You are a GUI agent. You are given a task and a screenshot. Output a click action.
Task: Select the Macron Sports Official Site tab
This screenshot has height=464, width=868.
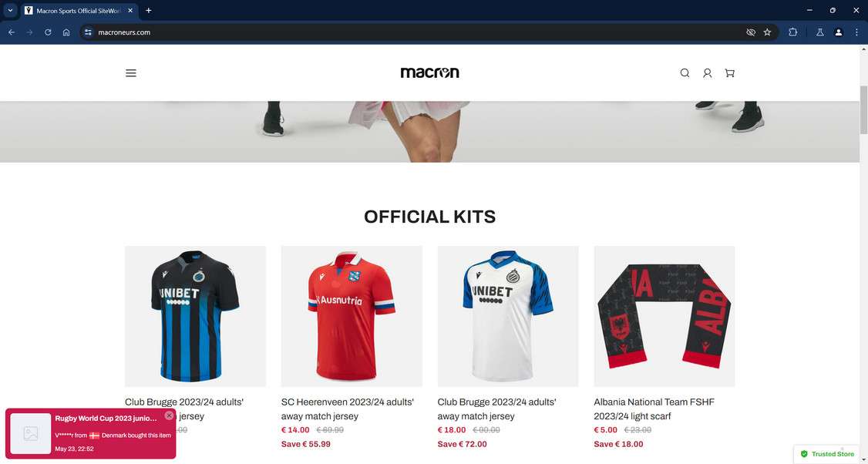tap(79, 11)
